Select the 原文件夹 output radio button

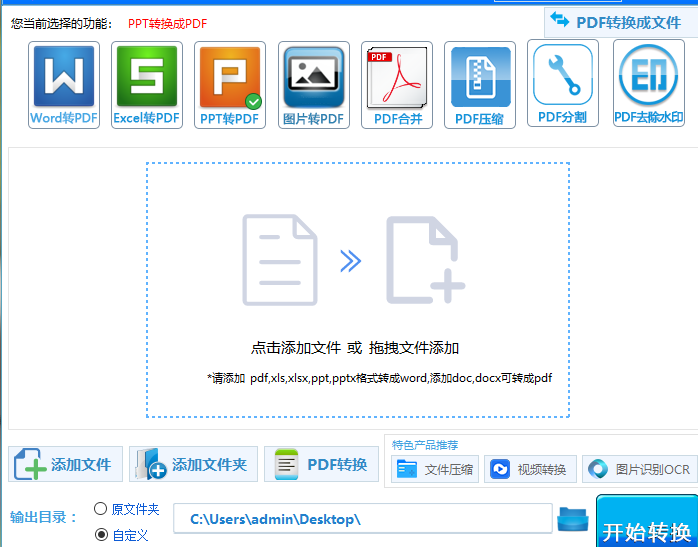(101, 508)
